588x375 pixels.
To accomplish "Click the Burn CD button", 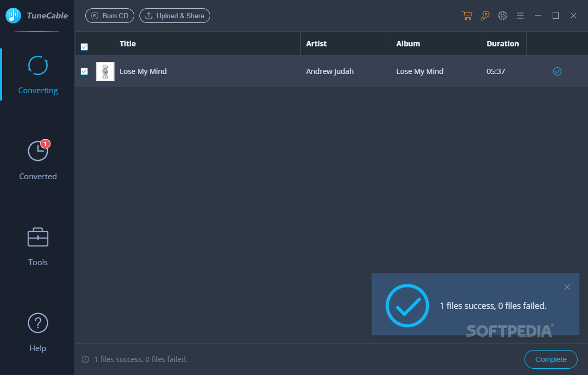I will point(110,16).
